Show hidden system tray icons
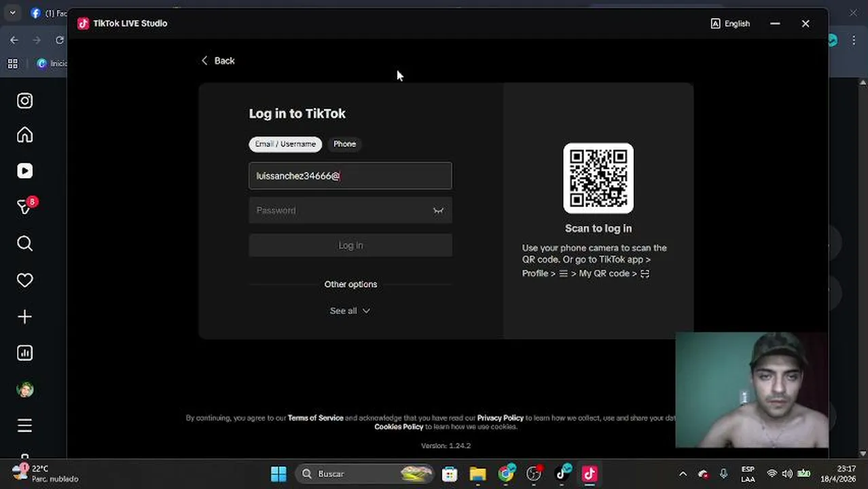Viewport: 868px width, 489px height. point(683,474)
